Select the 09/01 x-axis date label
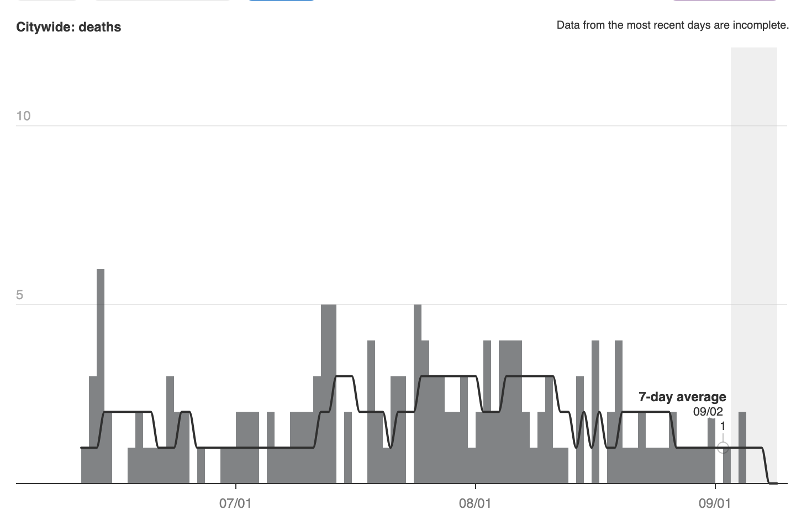Screen dimensions: 812x521 [x=715, y=503]
